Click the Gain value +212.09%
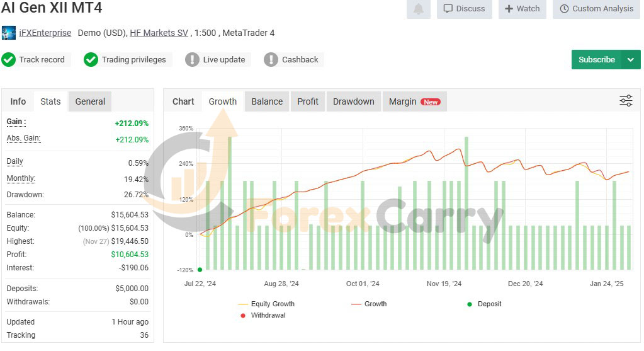This screenshot has width=644, height=351. tap(132, 124)
